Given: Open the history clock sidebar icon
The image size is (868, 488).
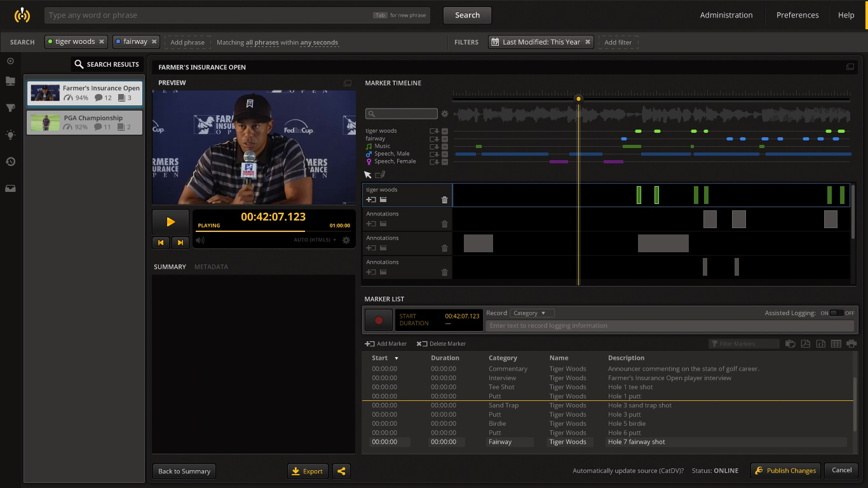Looking at the screenshot, I should (10, 161).
